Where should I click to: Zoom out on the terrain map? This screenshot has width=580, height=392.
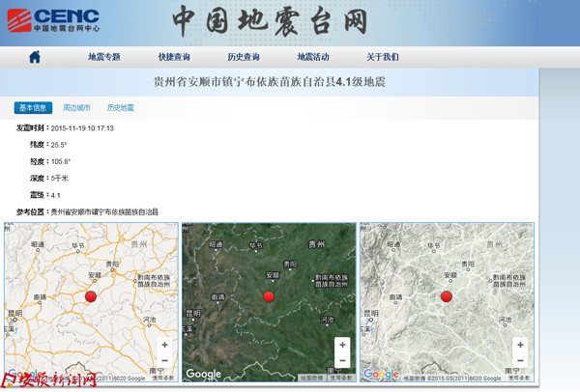tap(519, 361)
